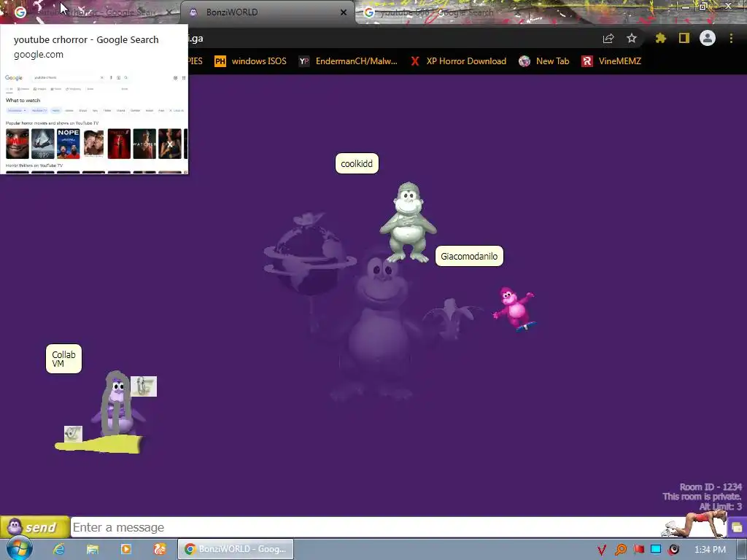Close the youtube crhorror search tab

point(169,12)
